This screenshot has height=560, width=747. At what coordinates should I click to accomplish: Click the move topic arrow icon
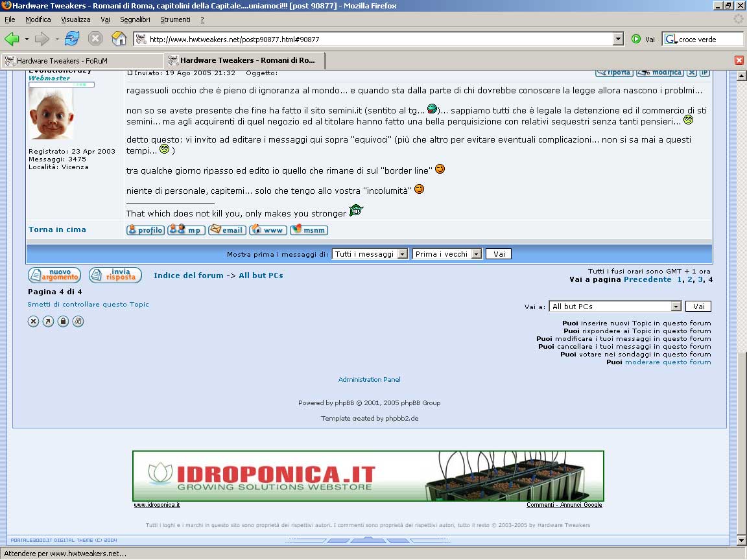[x=48, y=321]
